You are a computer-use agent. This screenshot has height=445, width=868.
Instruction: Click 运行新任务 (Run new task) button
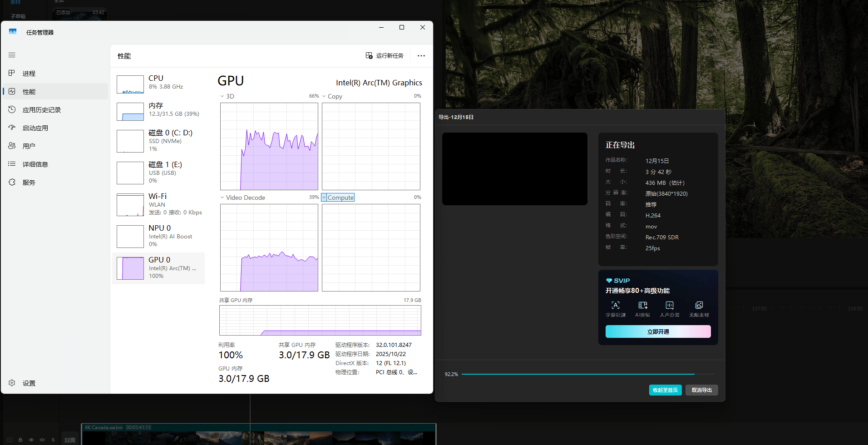click(385, 55)
